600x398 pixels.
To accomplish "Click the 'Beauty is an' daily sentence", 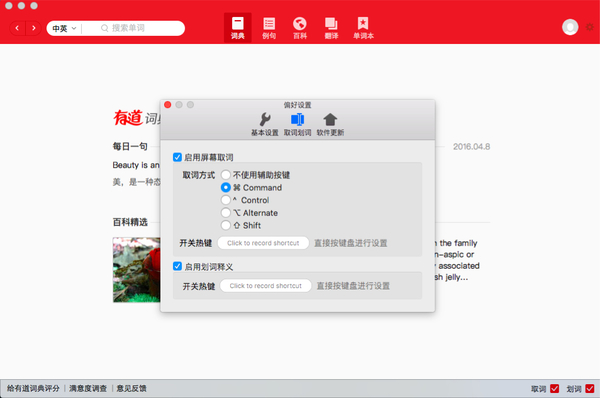I will click(136, 165).
